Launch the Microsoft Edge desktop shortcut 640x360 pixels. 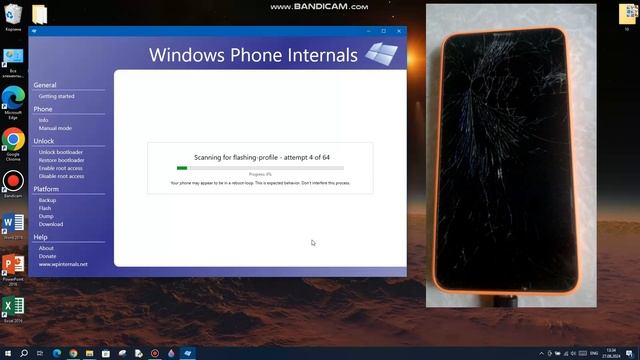13,103
